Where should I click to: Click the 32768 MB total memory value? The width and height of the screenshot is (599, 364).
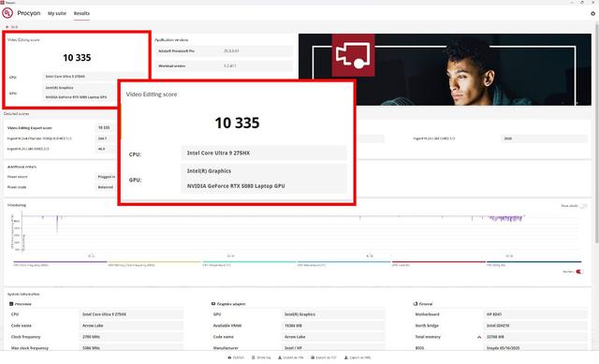coord(534,337)
